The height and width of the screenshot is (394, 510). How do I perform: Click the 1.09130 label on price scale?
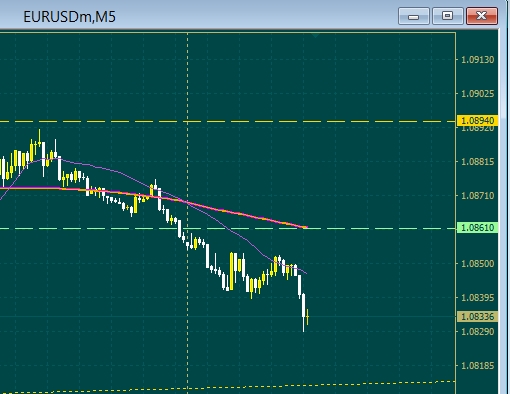coord(477,60)
